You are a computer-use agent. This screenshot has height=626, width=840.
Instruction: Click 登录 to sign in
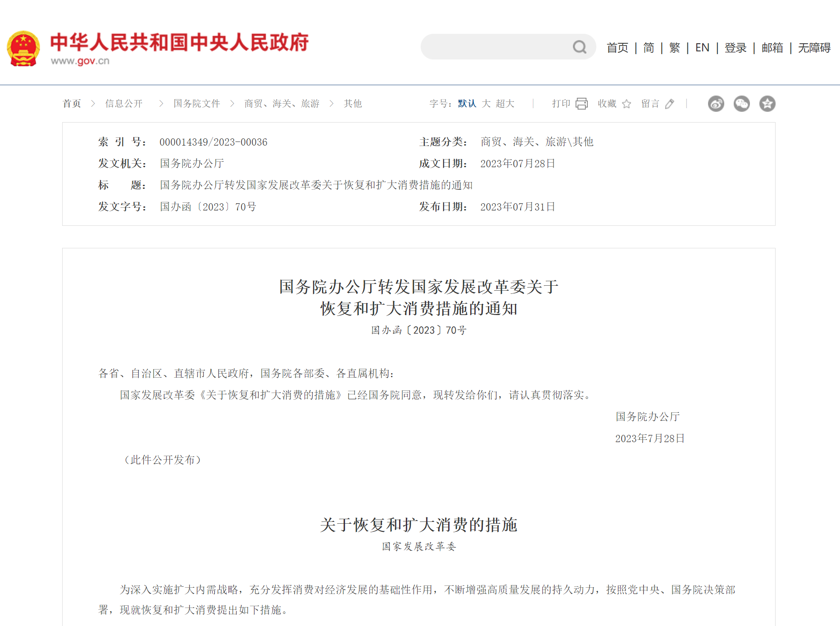[x=735, y=48]
